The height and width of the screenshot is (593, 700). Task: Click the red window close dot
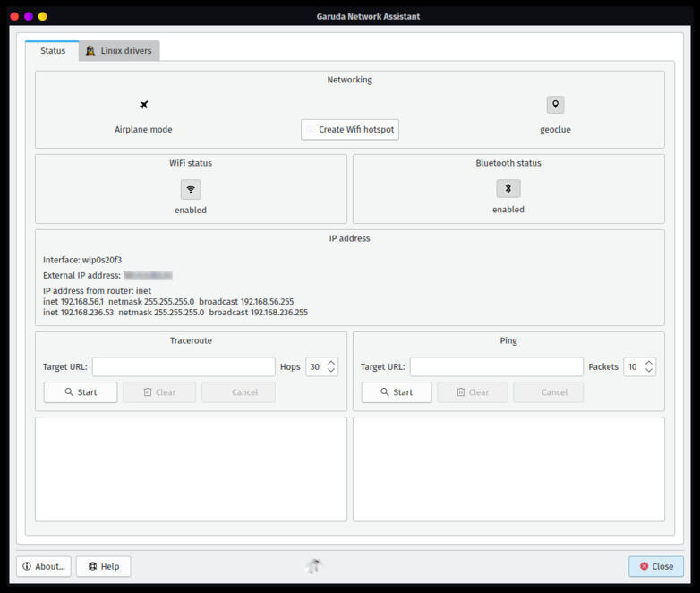tap(14, 16)
